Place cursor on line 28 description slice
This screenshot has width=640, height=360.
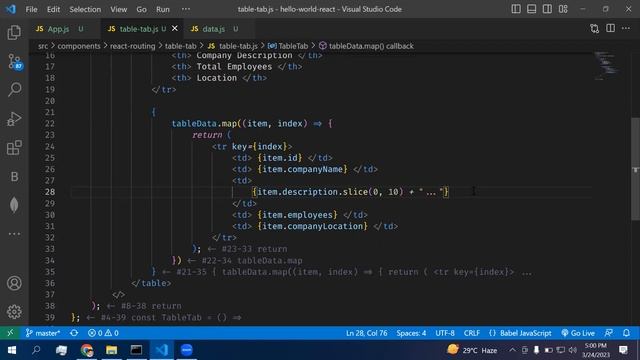pos(350,192)
